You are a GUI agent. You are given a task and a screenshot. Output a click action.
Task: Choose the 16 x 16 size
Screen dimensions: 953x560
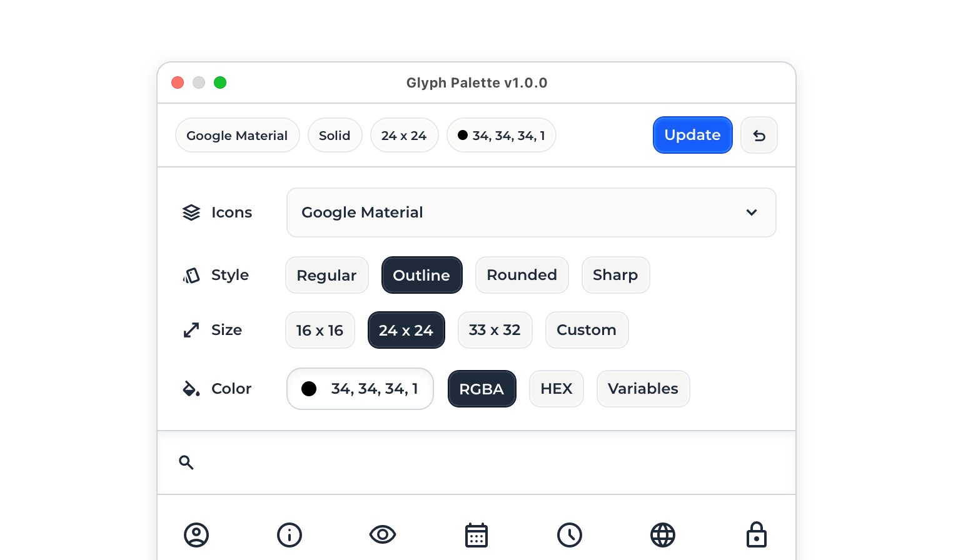[x=320, y=331]
